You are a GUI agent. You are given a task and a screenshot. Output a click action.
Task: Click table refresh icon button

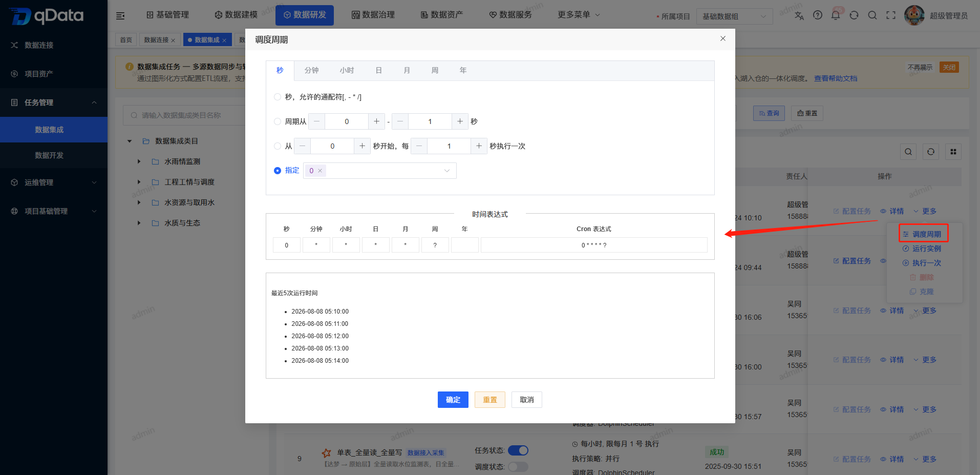point(931,152)
